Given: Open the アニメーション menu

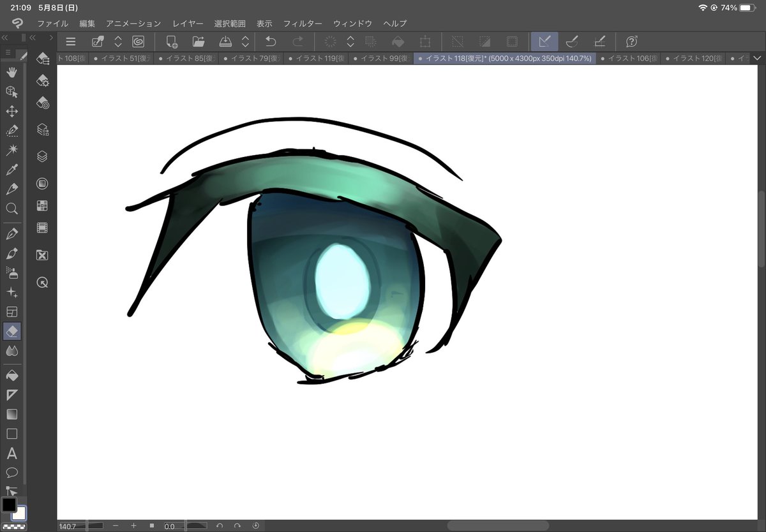Looking at the screenshot, I should coord(133,23).
